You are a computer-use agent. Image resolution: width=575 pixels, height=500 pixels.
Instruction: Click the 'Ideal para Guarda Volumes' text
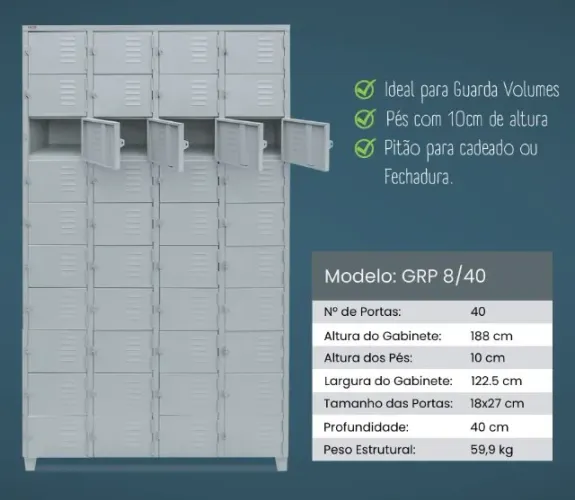(472, 90)
